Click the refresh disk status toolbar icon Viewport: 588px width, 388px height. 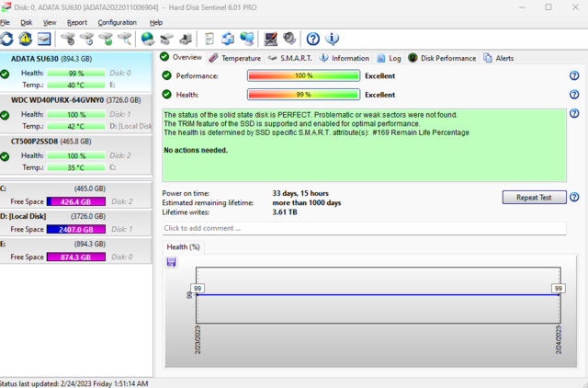pyautogui.click(x=8, y=39)
